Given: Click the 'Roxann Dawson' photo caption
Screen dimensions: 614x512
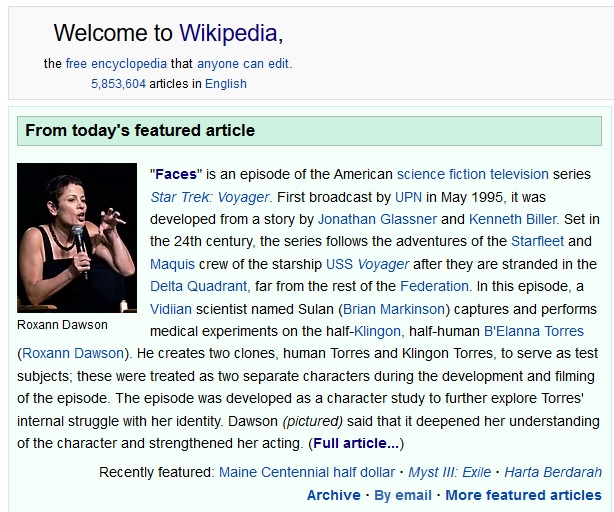Looking at the screenshot, I should 62,325.
